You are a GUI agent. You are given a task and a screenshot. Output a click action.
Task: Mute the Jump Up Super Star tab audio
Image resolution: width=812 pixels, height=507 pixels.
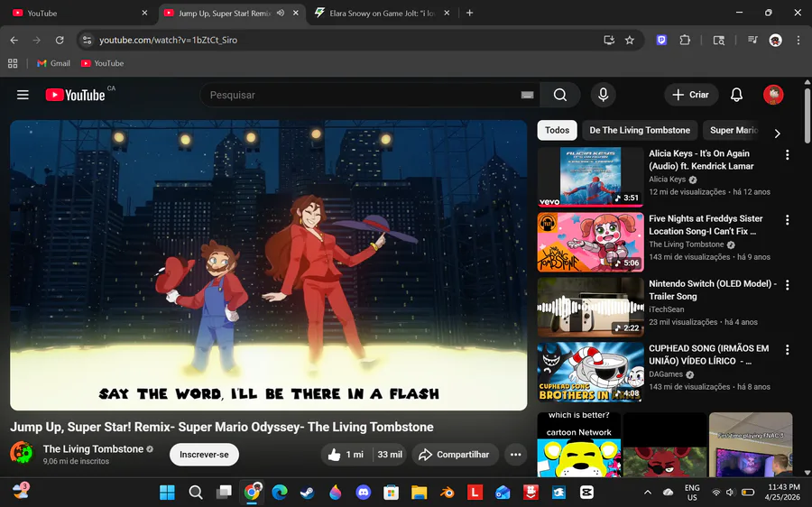281,13
